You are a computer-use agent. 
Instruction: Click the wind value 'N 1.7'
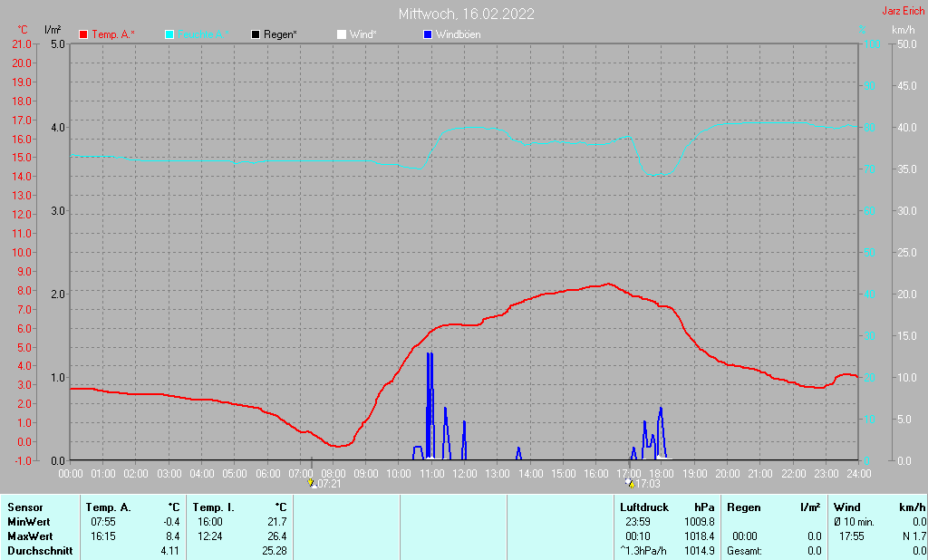coord(914,536)
